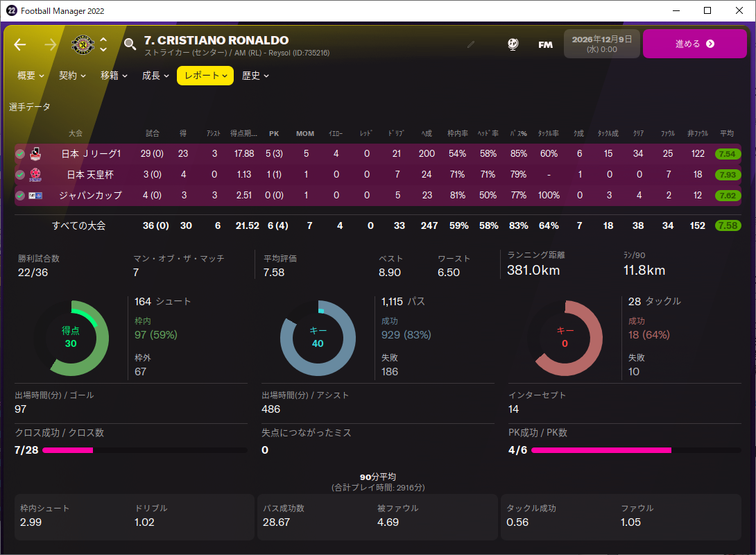
Task: Go back with the left arrow
Action: tap(20, 45)
